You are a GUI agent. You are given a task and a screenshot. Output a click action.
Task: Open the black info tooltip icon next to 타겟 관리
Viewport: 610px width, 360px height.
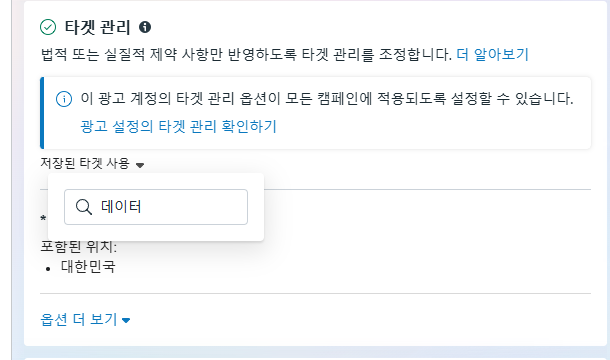pyautogui.click(x=145, y=27)
